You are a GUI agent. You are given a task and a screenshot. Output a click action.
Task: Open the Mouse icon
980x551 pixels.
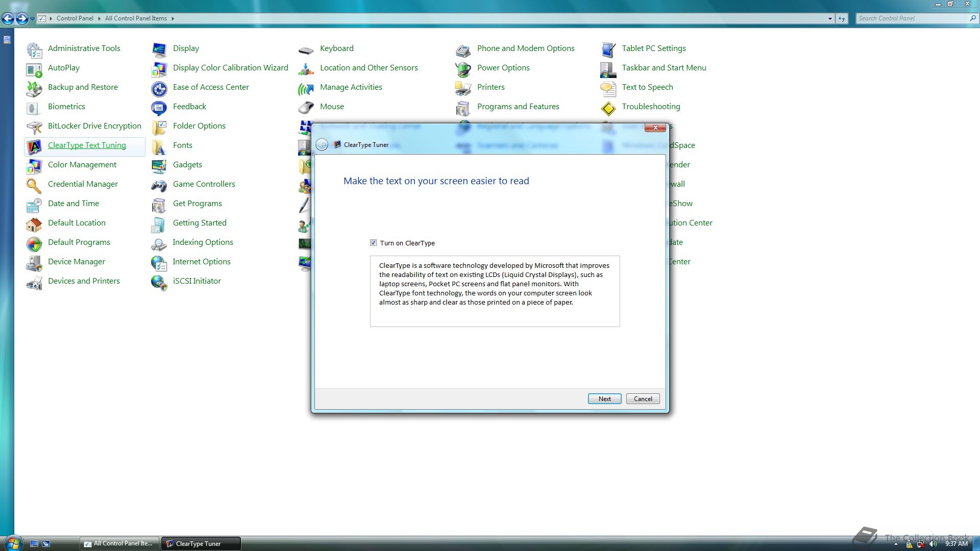pos(306,108)
